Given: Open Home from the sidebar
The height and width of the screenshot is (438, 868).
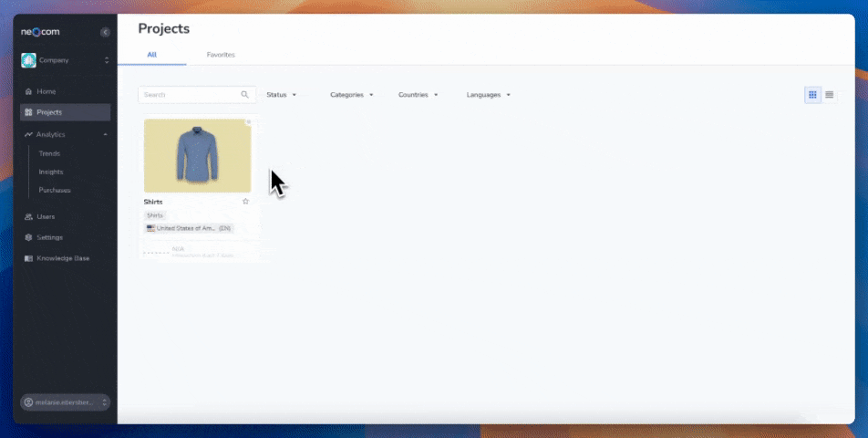Looking at the screenshot, I should [x=46, y=92].
